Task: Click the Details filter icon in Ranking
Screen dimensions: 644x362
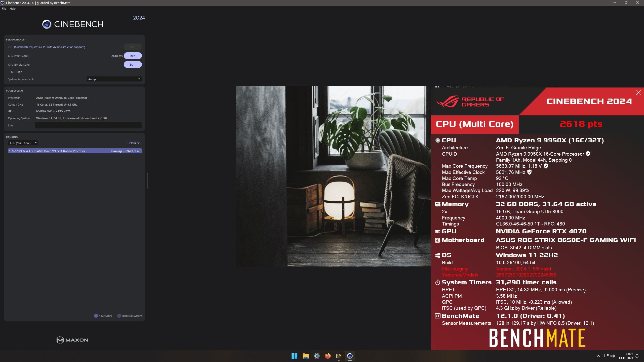Action: (x=138, y=143)
